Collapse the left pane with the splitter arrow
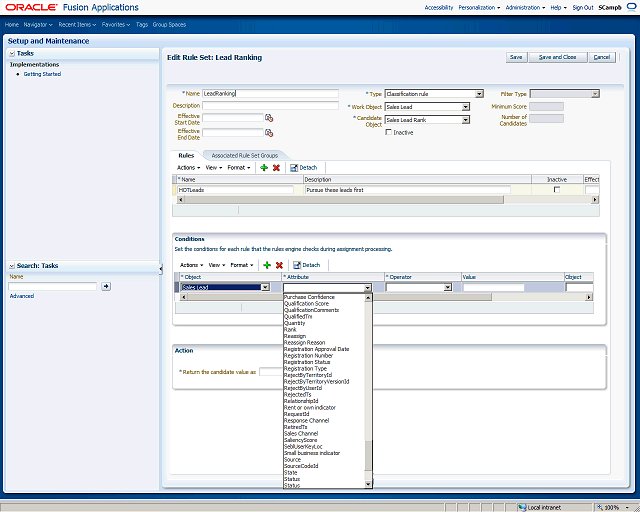This screenshot has height=512, width=640. (x=161, y=269)
